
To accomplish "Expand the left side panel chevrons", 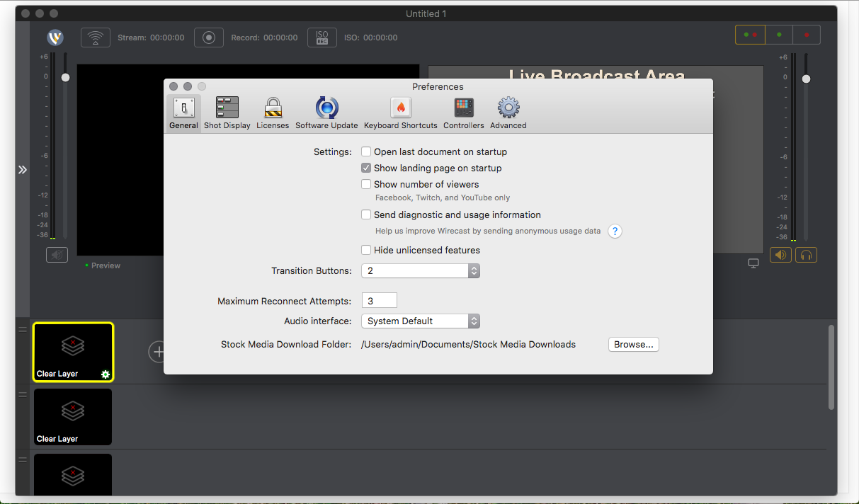I will click(22, 170).
